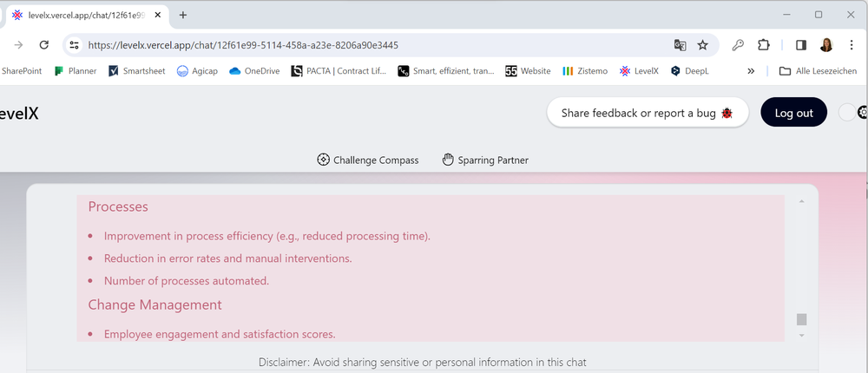
Task: Open the password manager key icon
Action: pyautogui.click(x=738, y=45)
